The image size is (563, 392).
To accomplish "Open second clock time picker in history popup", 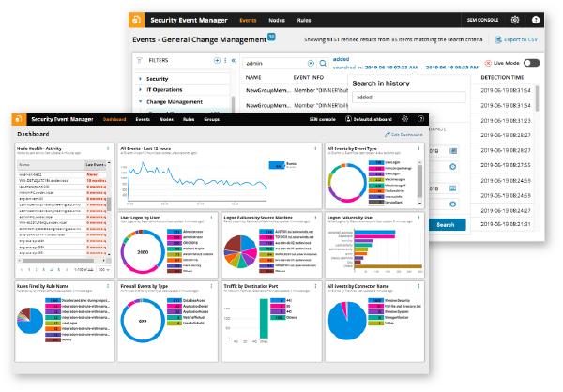I will pos(453,204).
